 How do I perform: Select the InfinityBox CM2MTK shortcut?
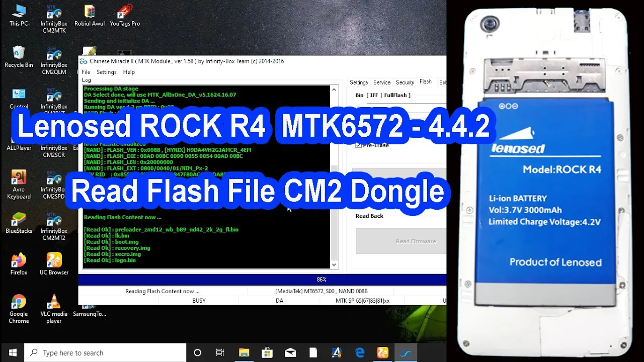point(54,19)
